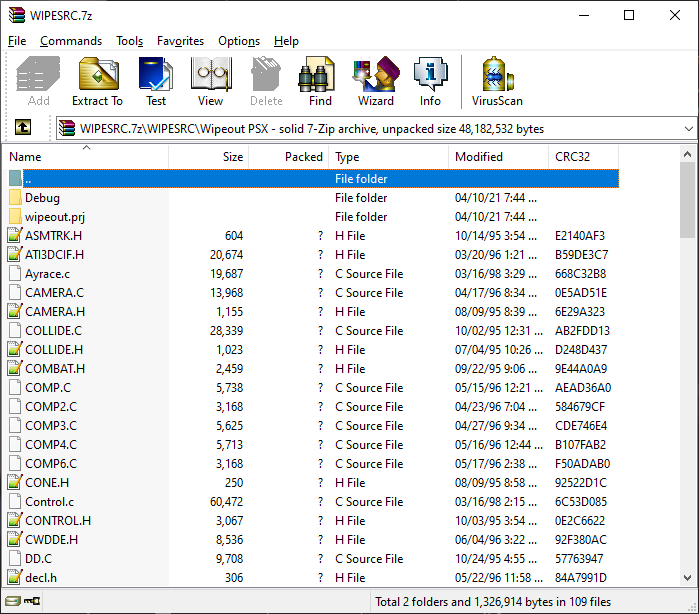Click the WinRAR title bar books icon

click(16, 15)
